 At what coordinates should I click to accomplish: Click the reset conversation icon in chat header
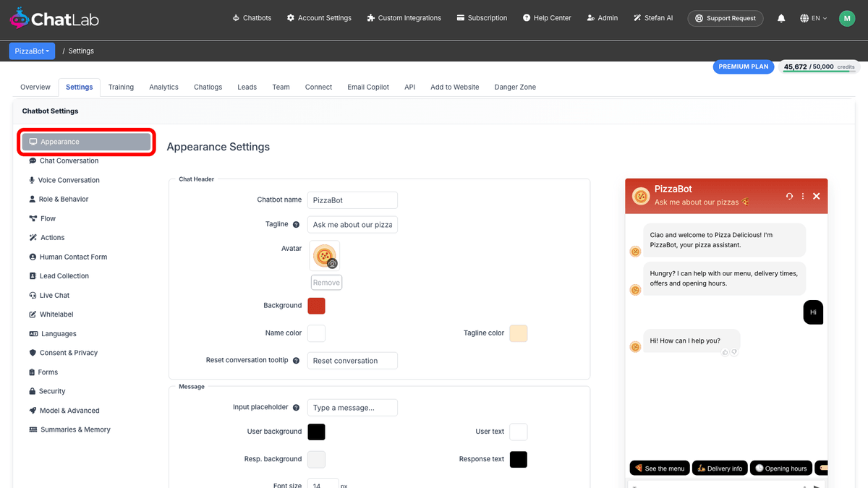tap(789, 196)
